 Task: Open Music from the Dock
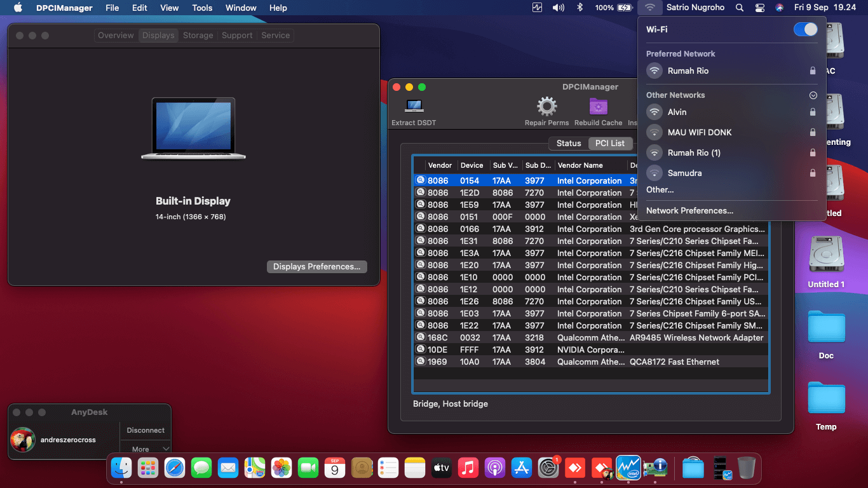[x=468, y=468]
